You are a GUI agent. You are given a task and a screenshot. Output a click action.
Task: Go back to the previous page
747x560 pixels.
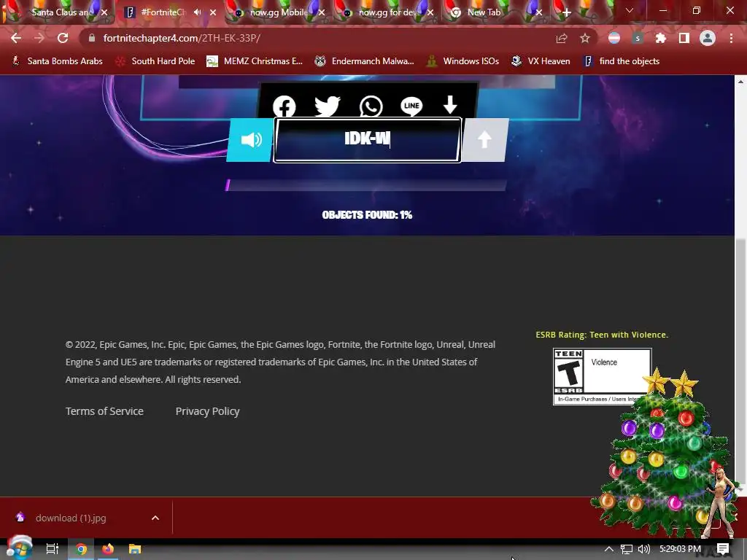(x=16, y=38)
